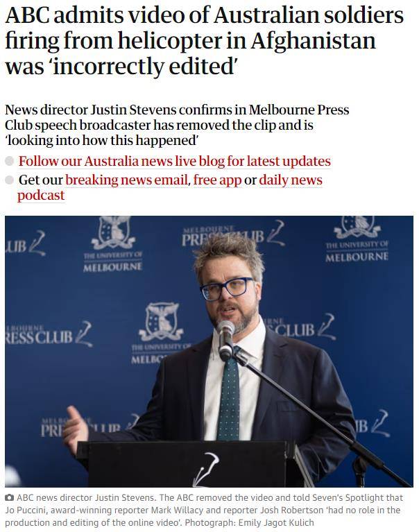Click the standfirst mentioning Melbourne Press Club speech
The width and height of the screenshot is (419, 532).
pyautogui.click(x=177, y=125)
